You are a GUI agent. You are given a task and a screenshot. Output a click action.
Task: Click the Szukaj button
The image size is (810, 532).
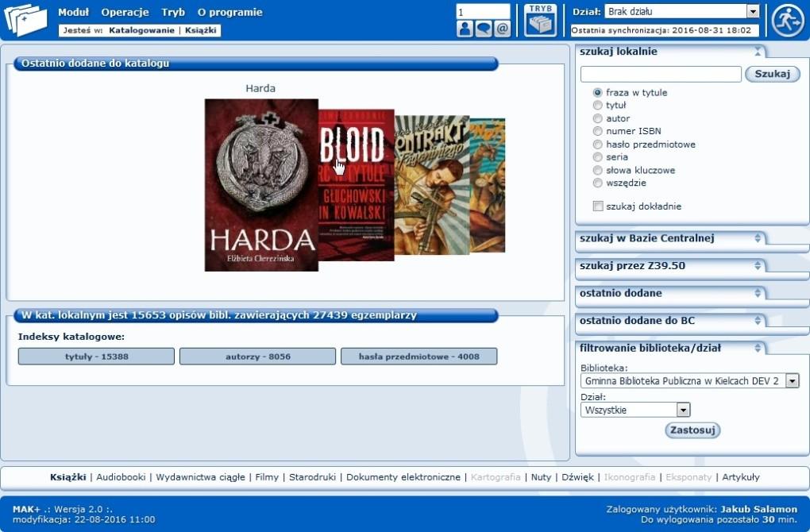(x=773, y=74)
